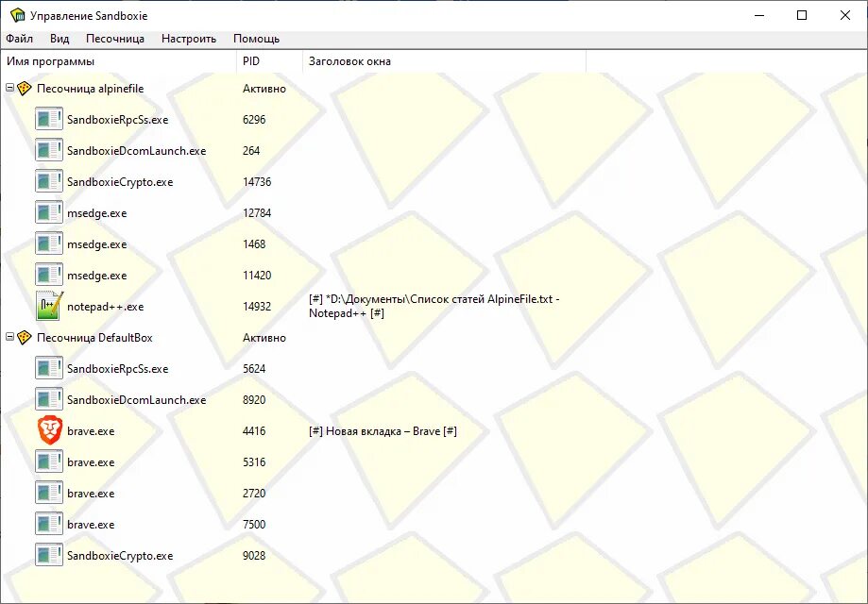Click the icon of SandboxieCrypto.exe PID 9028
Image resolution: width=868 pixels, height=604 pixels.
49,555
